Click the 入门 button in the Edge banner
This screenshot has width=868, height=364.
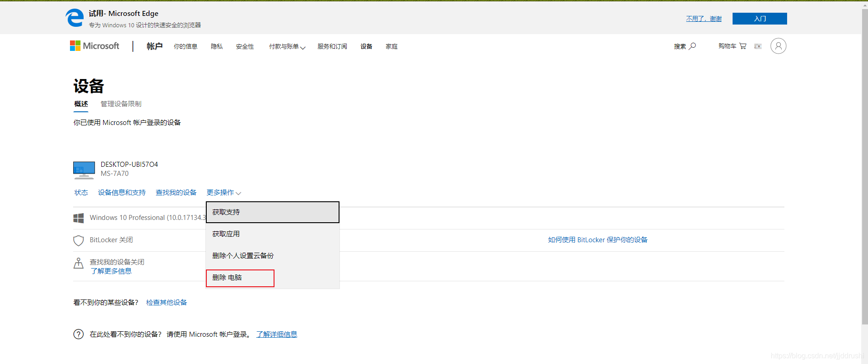coord(760,19)
